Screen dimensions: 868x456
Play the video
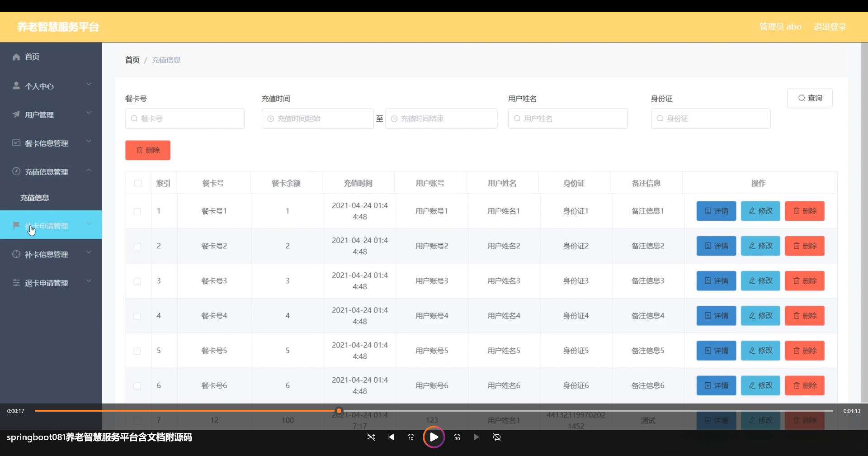[434, 437]
